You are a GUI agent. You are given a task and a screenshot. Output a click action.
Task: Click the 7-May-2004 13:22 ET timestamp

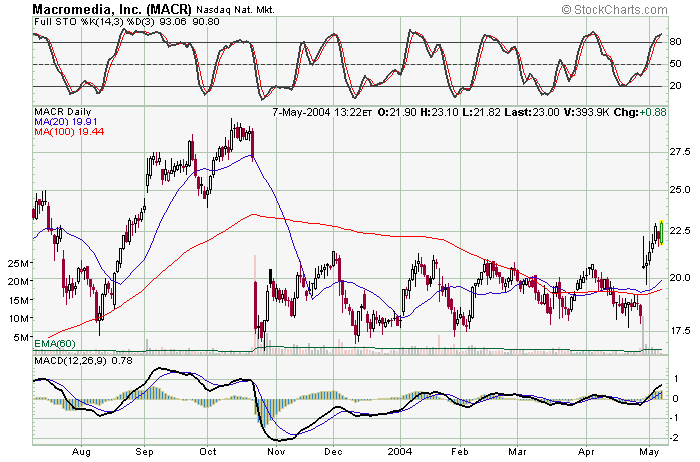tap(322, 112)
